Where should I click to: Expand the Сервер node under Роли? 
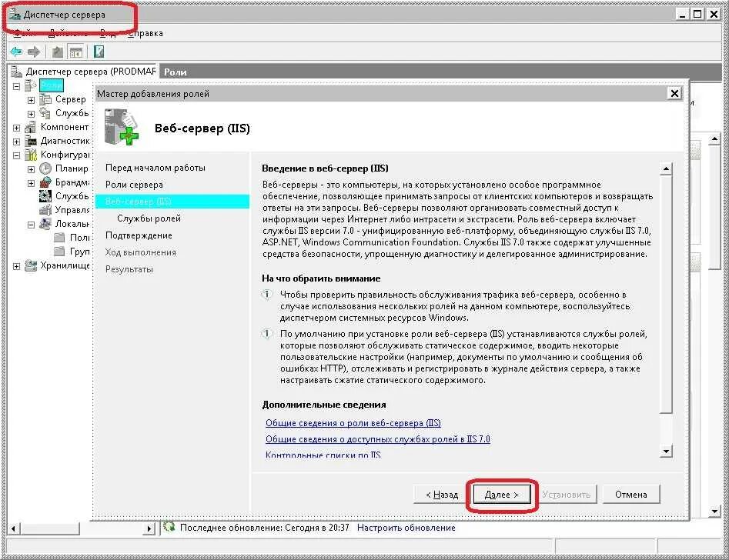click(x=31, y=100)
